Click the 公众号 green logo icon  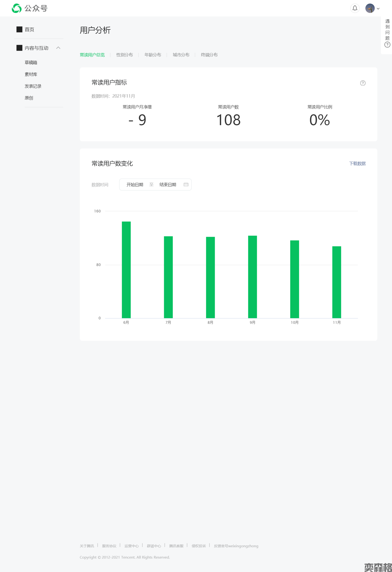tap(16, 8)
